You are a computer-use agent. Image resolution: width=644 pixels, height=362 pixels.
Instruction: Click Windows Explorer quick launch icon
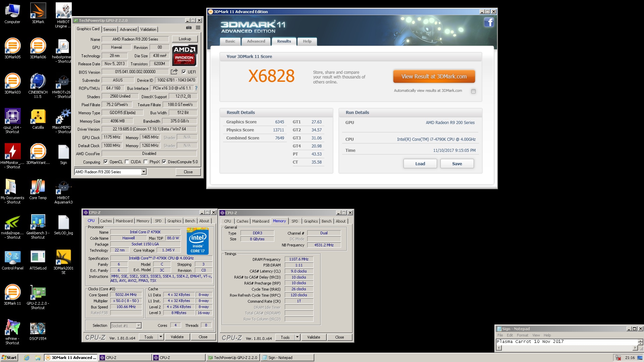(x=38, y=358)
